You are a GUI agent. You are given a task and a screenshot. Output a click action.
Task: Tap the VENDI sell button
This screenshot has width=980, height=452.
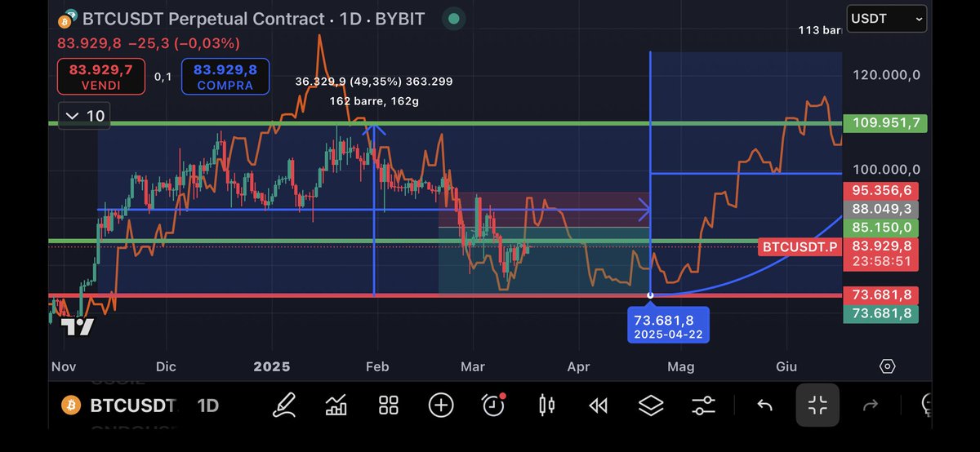point(101,77)
